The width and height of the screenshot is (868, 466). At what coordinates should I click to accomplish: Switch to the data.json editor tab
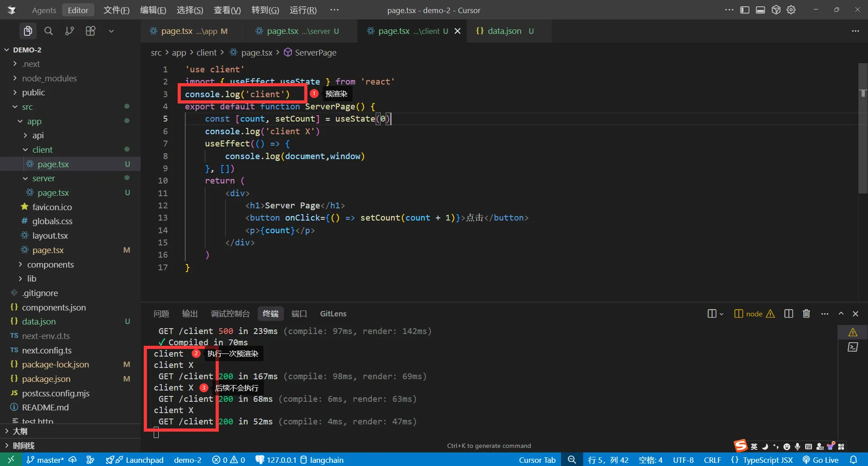(504, 31)
